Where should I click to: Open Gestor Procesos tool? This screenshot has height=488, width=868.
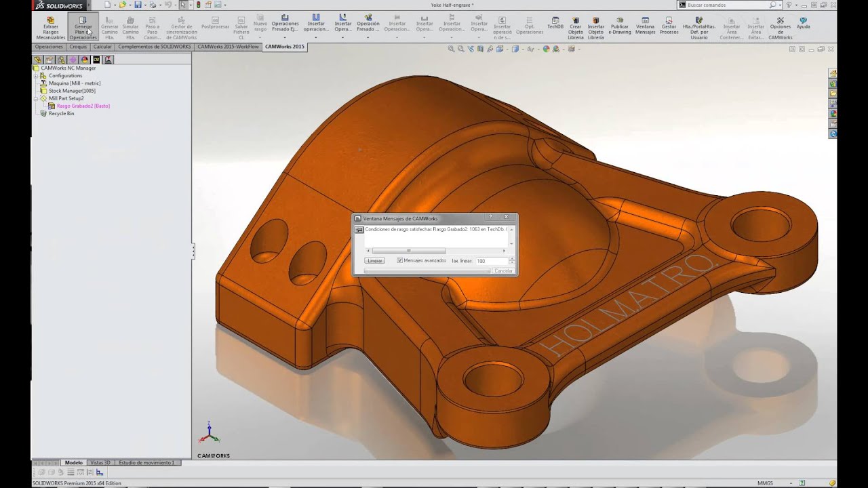[x=669, y=25]
